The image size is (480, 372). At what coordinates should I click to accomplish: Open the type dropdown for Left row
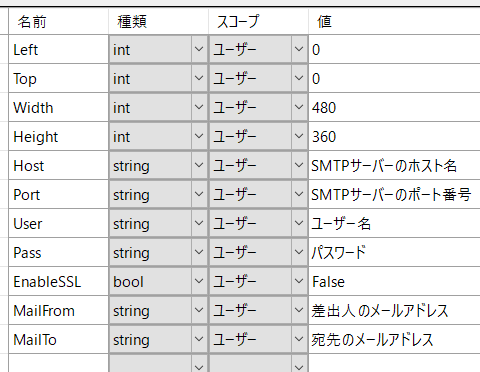point(199,49)
